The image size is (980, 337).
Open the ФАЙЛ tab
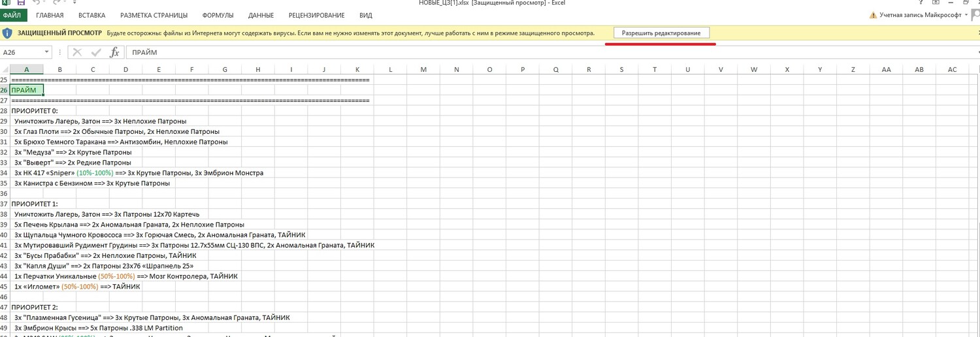click(x=12, y=15)
